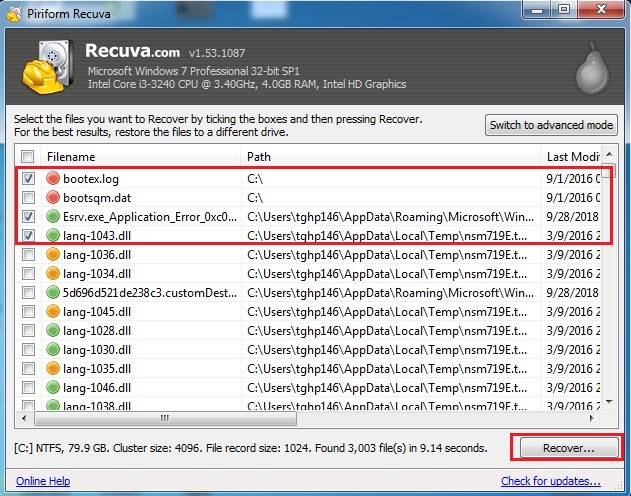Click the red status icon of bootex.log
The height and width of the screenshot is (496, 631).
coord(53,178)
